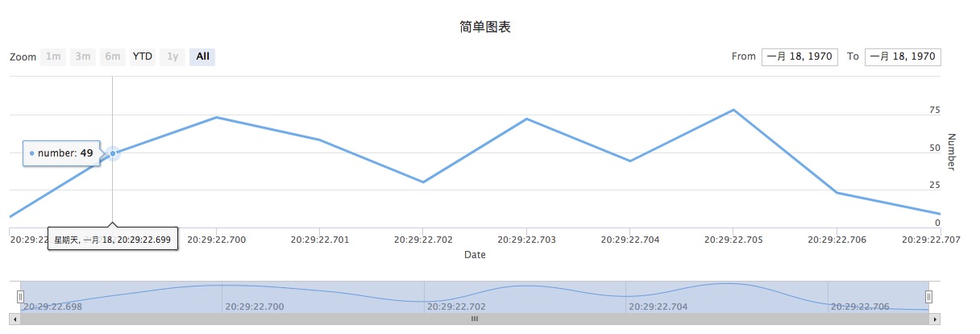Click the navigator's right range handle
Screen dimensions: 980x334
click(928, 296)
